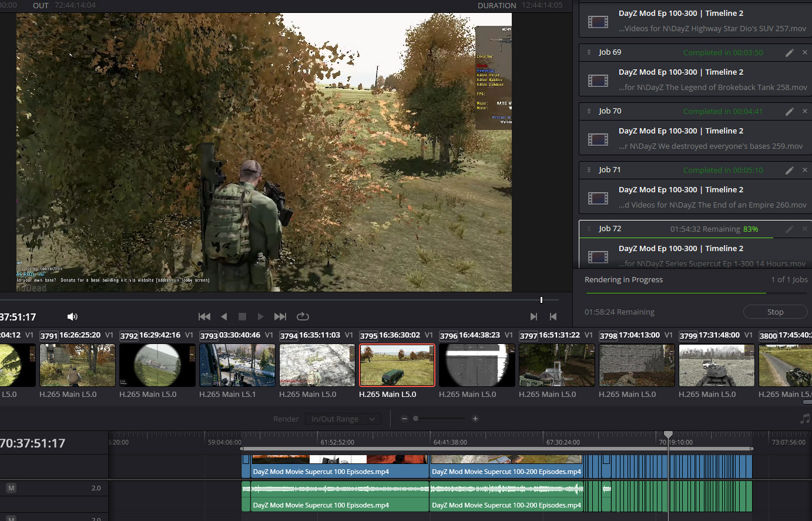812x521 pixels.
Task: Click the timeline playhead handle
Action: tap(668, 434)
